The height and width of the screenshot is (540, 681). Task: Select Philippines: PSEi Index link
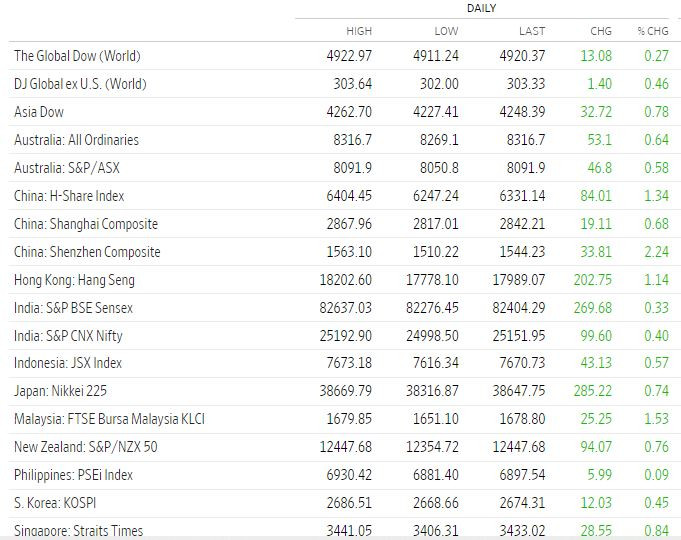coord(73,475)
